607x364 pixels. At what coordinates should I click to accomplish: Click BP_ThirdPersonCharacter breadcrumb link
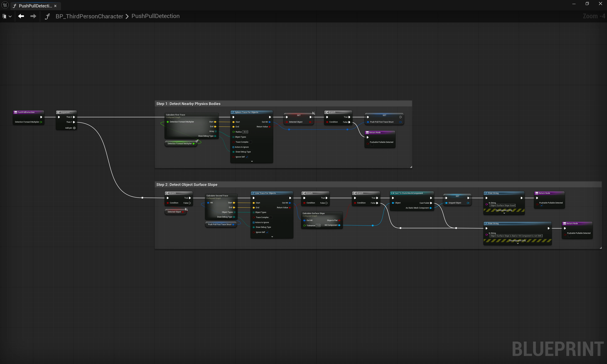point(89,16)
